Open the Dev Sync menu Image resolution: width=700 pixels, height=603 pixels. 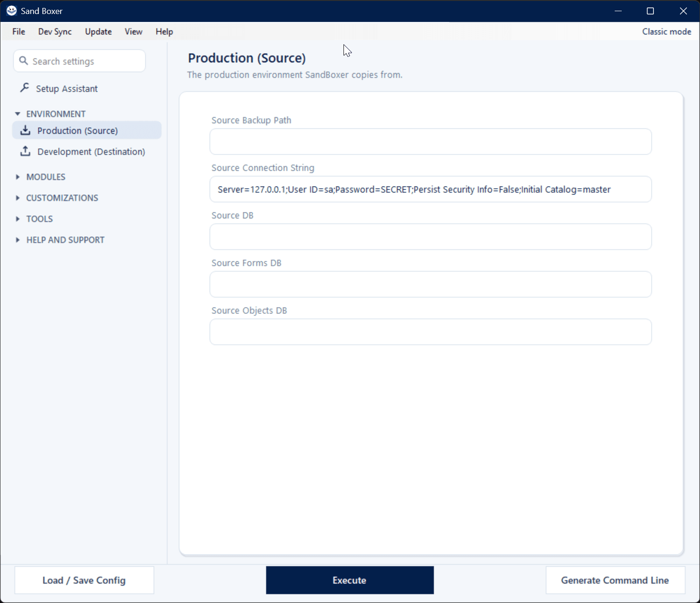pos(55,32)
